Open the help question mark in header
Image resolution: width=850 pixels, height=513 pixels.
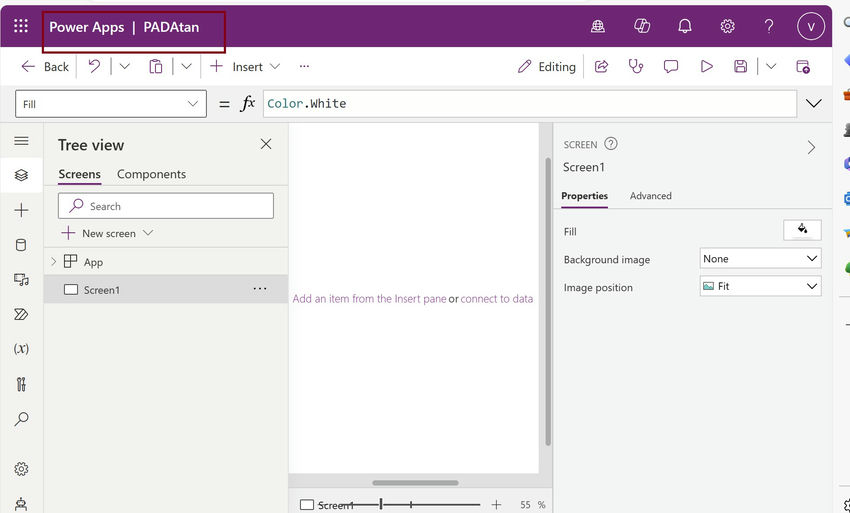[769, 26]
